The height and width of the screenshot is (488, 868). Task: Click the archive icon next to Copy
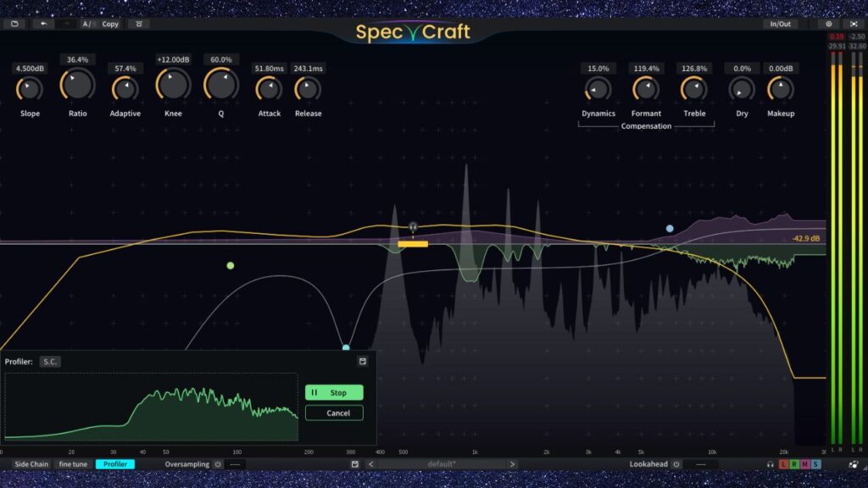tap(139, 24)
